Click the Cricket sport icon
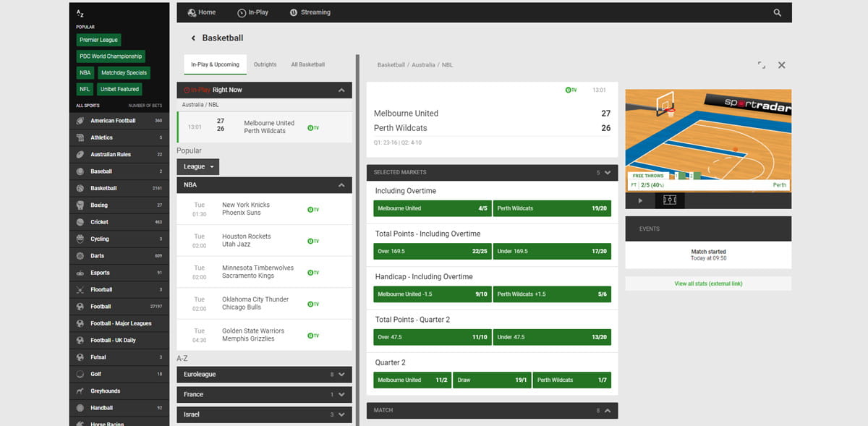 [x=81, y=222]
